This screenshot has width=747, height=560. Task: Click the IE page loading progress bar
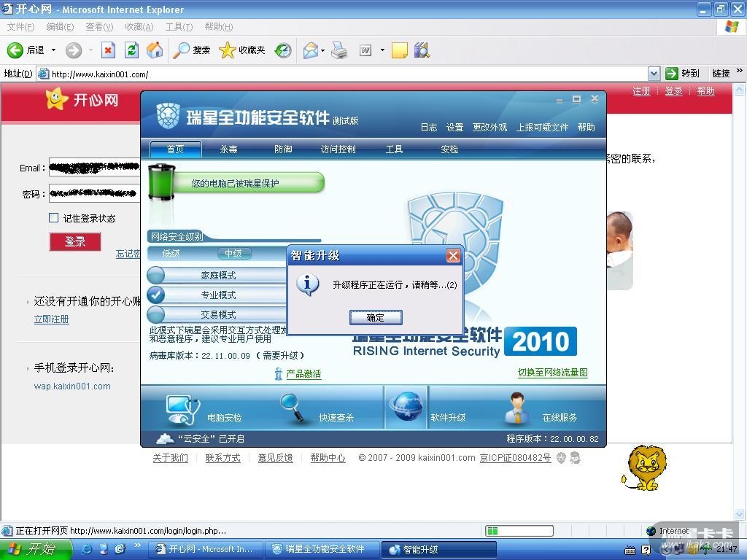[519, 531]
